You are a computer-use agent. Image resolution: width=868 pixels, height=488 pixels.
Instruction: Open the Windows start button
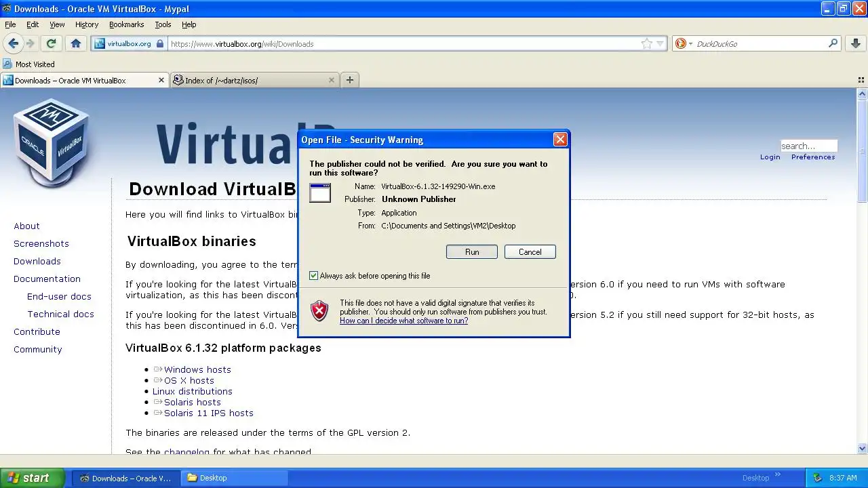[x=33, y=478]
